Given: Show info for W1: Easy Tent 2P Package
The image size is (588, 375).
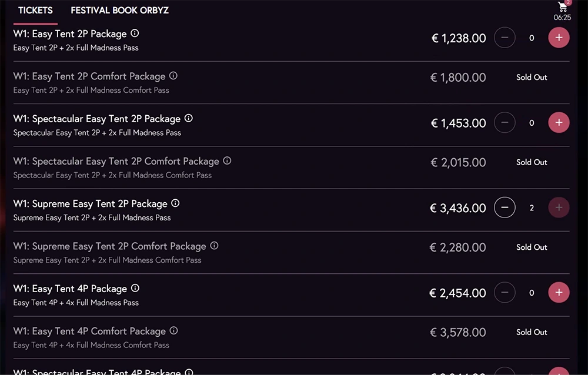Looking at the screenshot, I should tap(135, 34).
